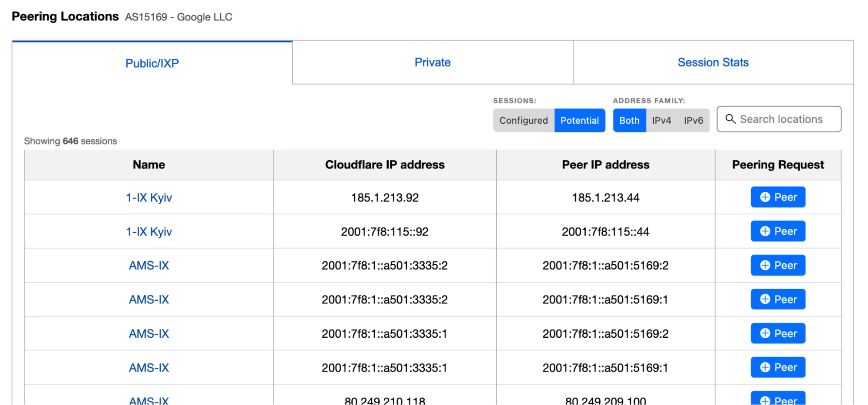Click Peer for the 185.1.213.92 session

[x=778, y=197]
